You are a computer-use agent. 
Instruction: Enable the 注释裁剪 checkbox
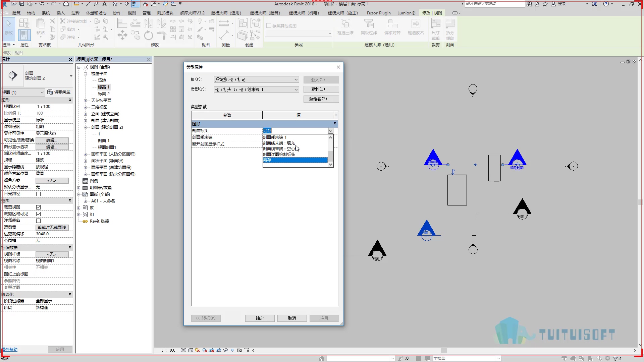click(38, 221)
